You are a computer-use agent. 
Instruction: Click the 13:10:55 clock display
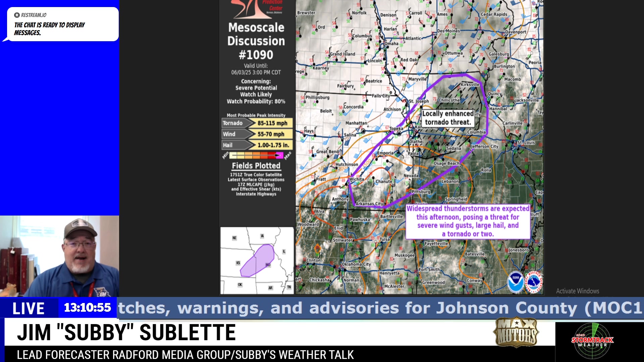pyautogui.click(x=88, y=307)
